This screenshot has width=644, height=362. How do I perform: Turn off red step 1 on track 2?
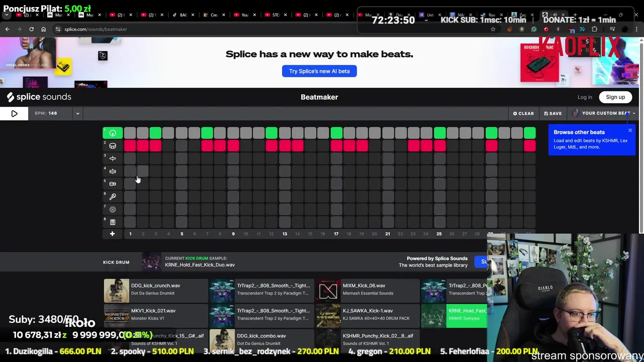tap(130, 146)
